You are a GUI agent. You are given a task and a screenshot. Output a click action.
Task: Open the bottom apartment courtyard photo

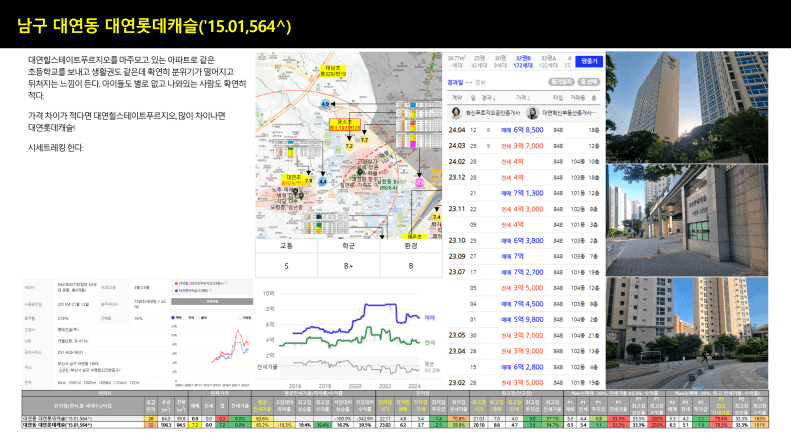tap(687, 333)
